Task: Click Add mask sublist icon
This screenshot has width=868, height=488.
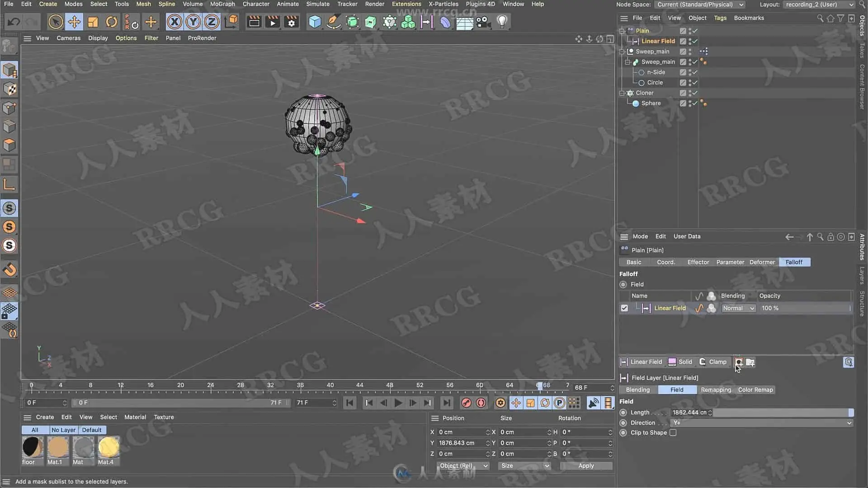Action: coord(739,362)
